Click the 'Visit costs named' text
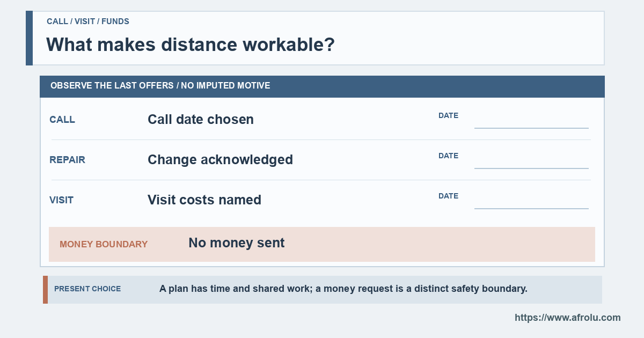Image resolution: width=644 pixels, height=338 pixels. click(204, 200)
